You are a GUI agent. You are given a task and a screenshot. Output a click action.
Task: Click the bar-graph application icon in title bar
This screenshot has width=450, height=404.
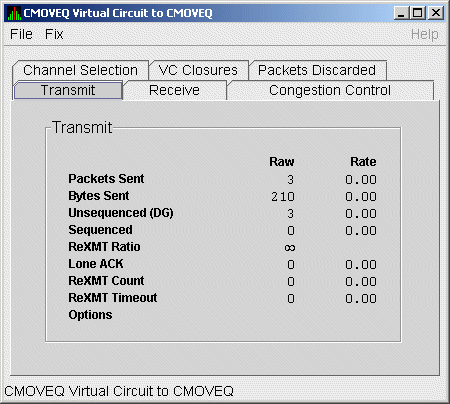click(14, 13)
